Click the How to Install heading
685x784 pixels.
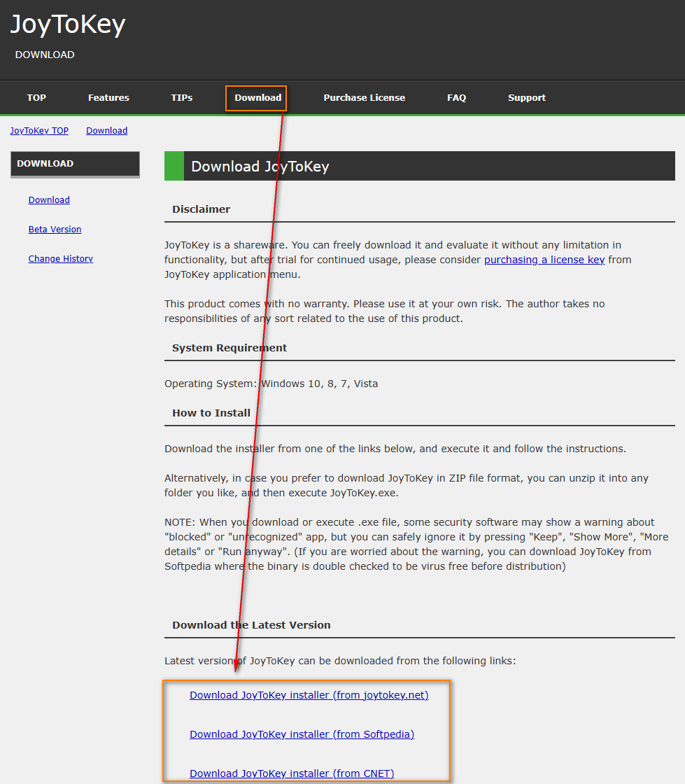coord(211,412)
